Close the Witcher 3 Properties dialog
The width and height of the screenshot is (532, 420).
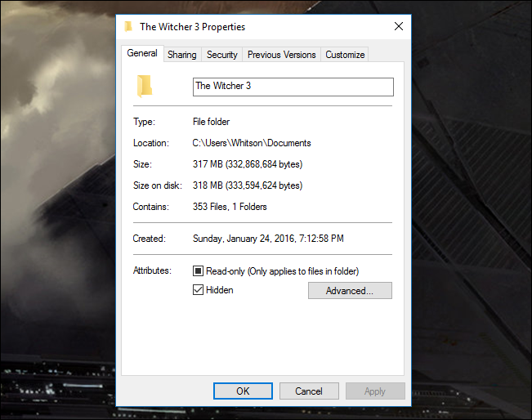[x=399, y=26]
